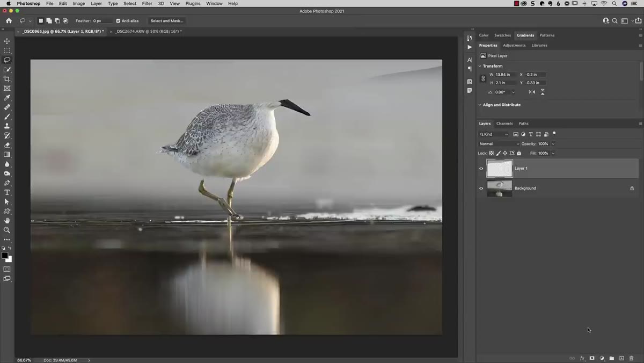
Task: Collapse the Align and Distribute section
Action: [480, 105]
